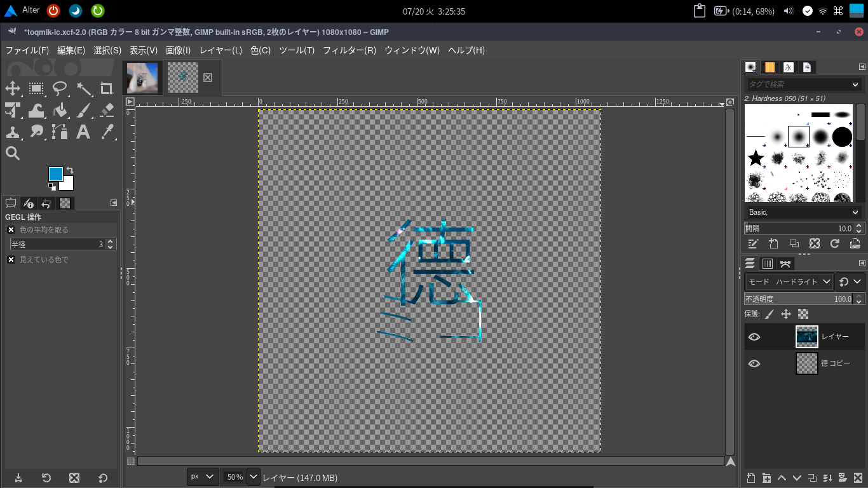Open the フィルター(R) menu
The height and width of the screenshot is (488, 868).
coord(349,50)
